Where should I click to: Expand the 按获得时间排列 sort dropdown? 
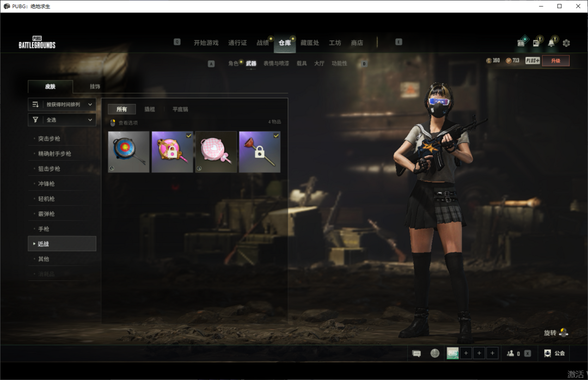tap(62, 105)
